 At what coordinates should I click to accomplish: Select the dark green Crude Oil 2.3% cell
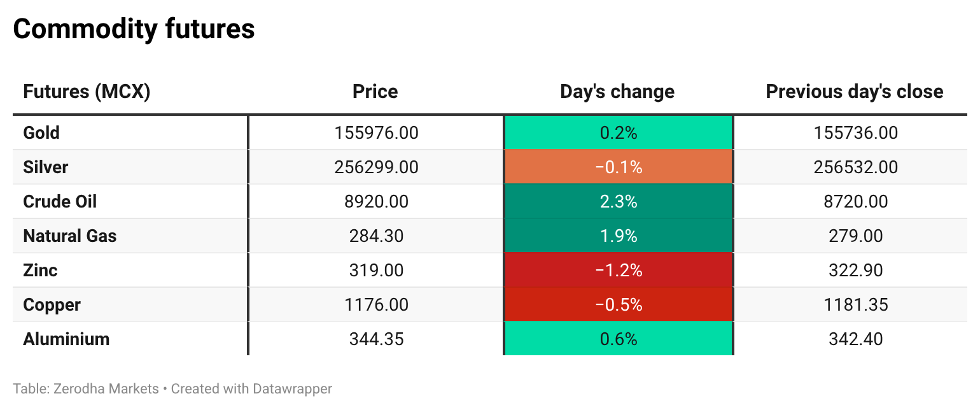[x=619, y=202]
